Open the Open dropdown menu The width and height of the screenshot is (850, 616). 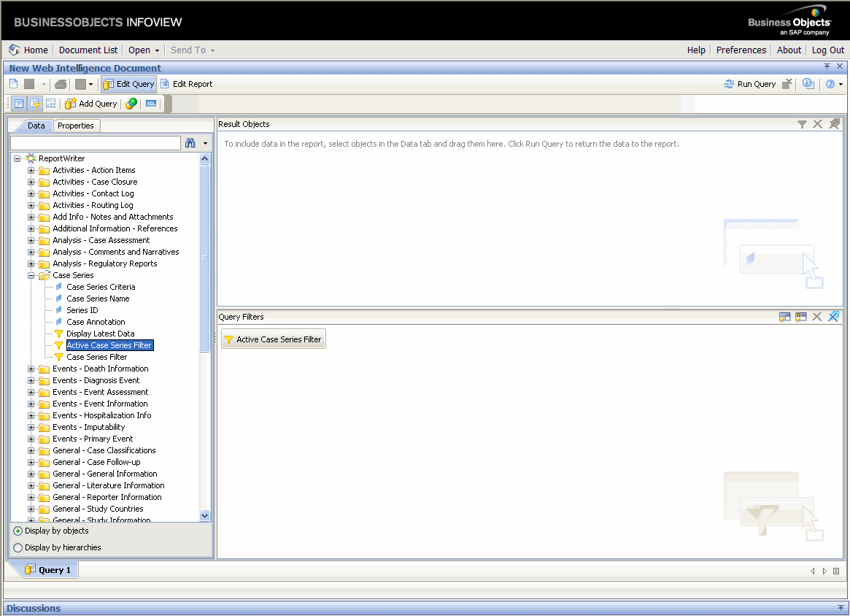pyautogui.click(x=144, y=50)
